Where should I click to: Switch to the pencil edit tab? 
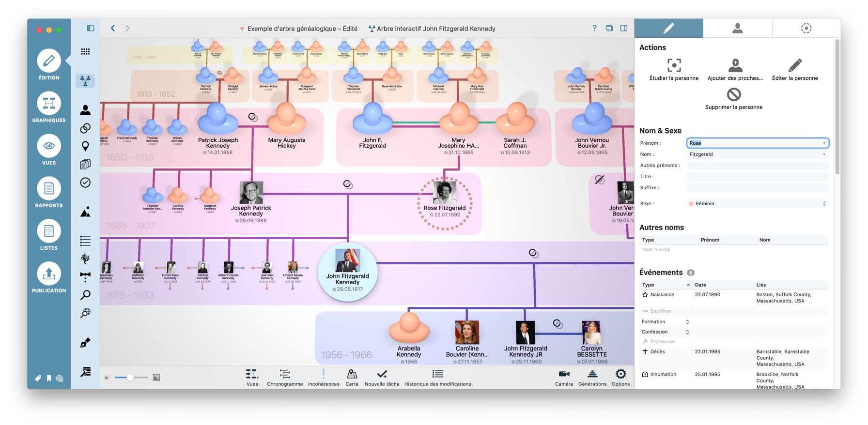[669, 28]
